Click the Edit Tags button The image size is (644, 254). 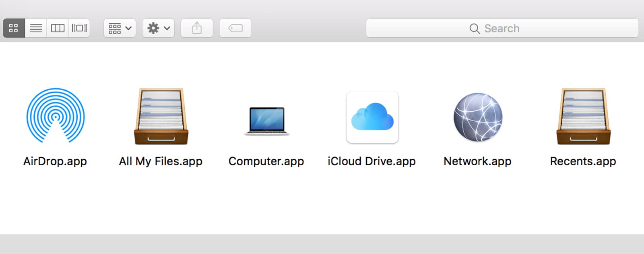[235, 28]
